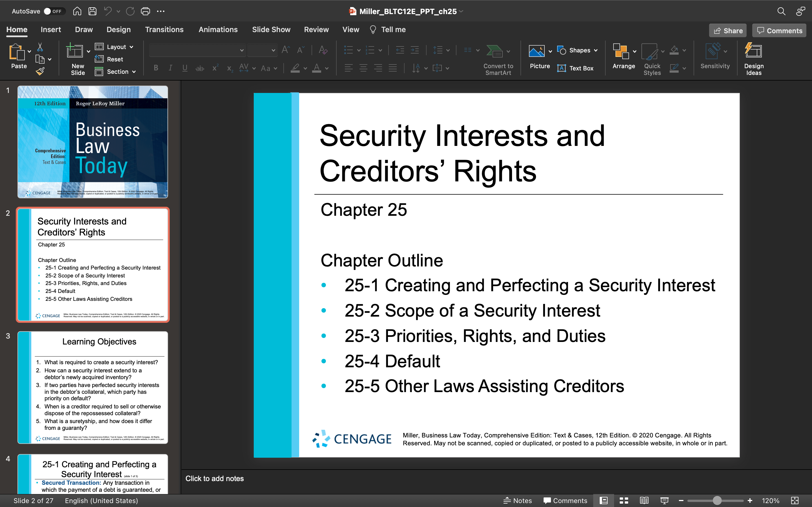
Task: Toggle the AutoSave switch
Action: [x=53, y=11]
